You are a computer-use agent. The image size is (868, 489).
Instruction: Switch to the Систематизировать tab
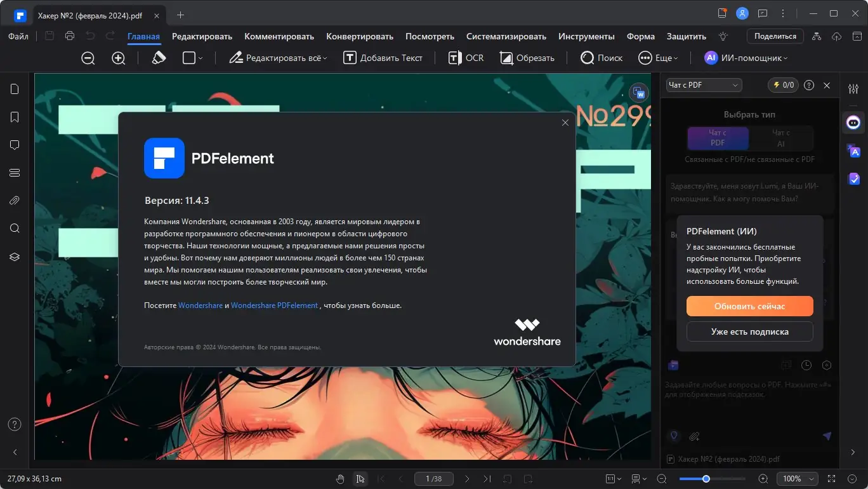[506, 36]
